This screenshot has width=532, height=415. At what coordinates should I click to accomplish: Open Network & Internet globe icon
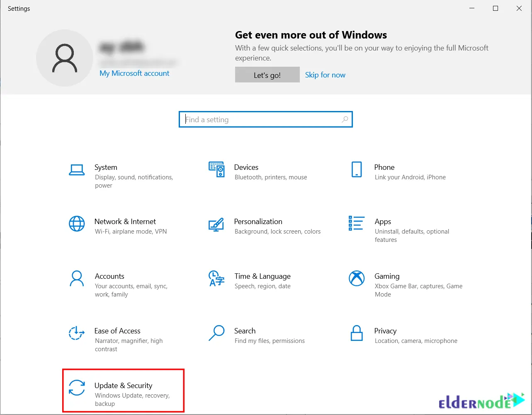point(77,224)
